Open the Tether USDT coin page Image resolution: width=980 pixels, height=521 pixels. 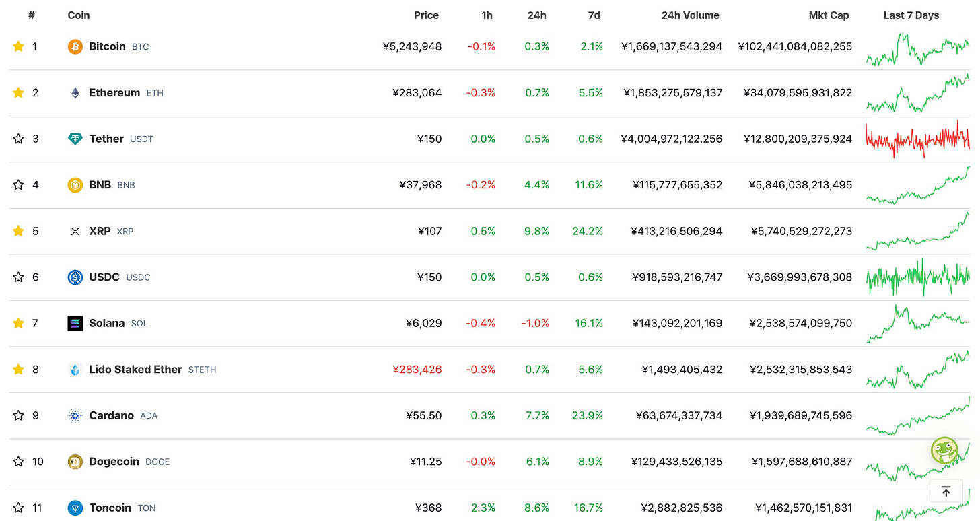point(121,139)
